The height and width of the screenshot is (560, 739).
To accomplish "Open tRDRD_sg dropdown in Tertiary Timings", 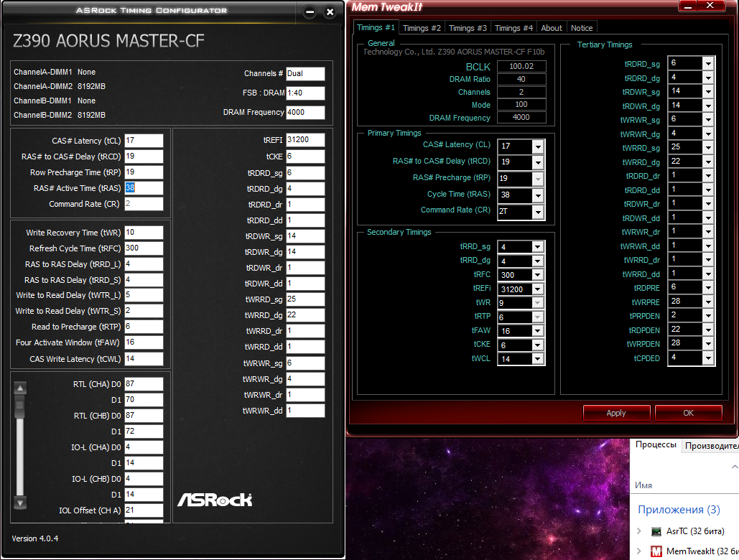I will (x=708, y=63).
